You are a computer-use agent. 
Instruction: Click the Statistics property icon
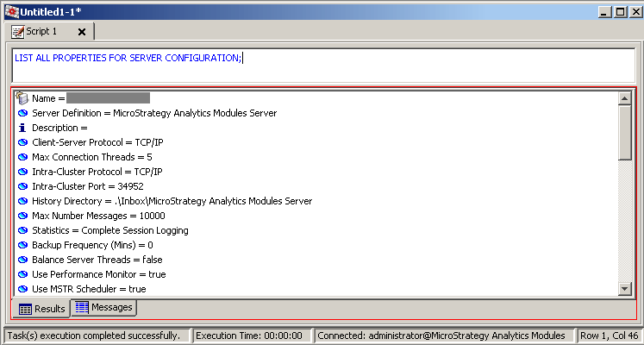[22, 230]
